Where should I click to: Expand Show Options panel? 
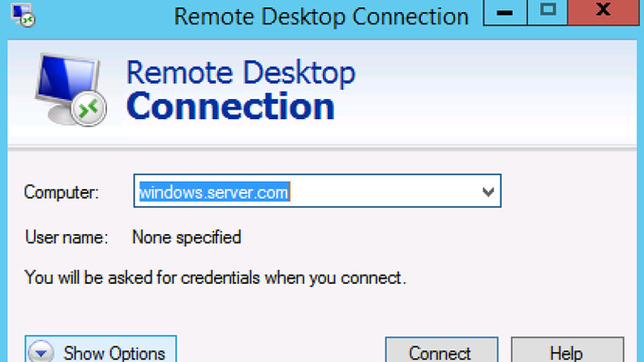pos(101,350)
